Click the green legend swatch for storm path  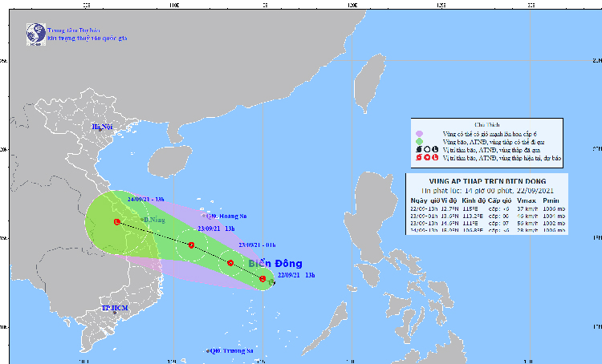click(419, 142)
